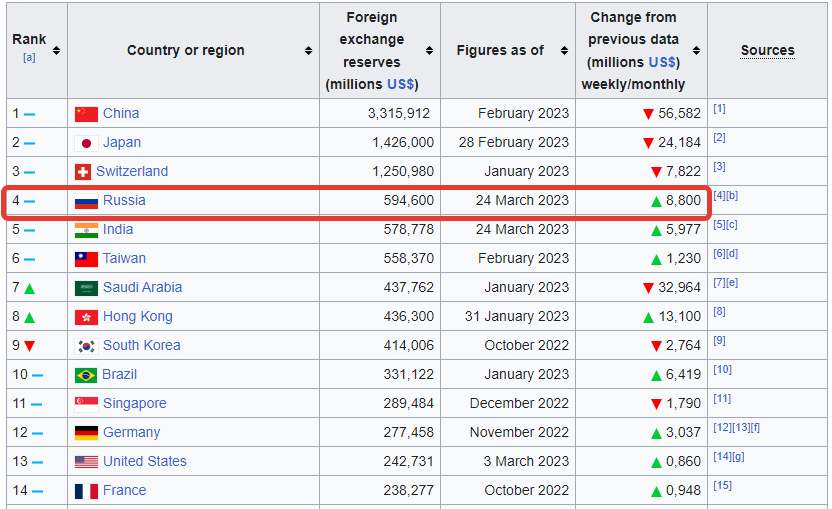This screenshot has width=832, height=509.
Task: Click the Brazil flag icon
Action: coord(86,375)
